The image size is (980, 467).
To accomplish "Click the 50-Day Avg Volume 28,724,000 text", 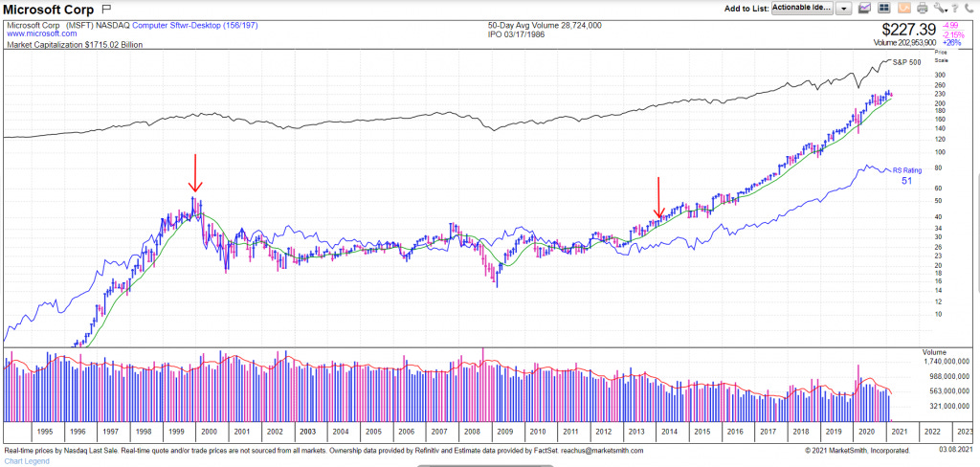I will pos(545,26).
